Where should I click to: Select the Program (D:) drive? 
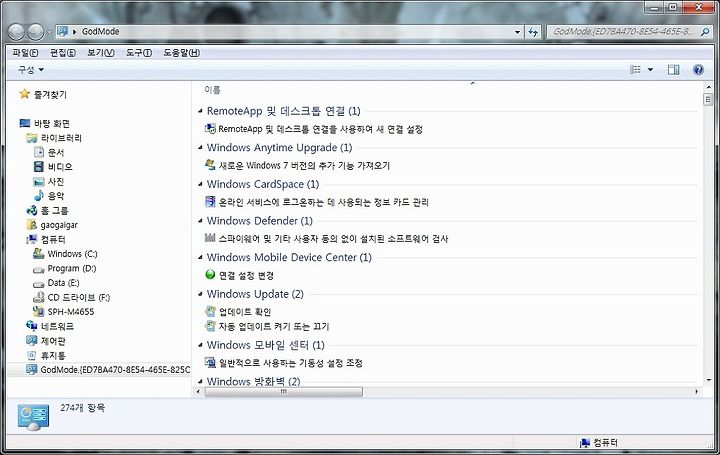tap(72, 268)
